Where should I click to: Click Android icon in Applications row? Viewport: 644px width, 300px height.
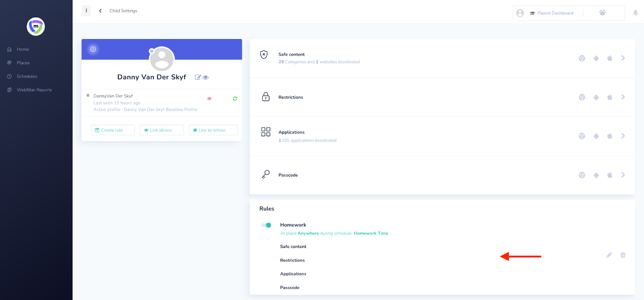pos(596,137)
